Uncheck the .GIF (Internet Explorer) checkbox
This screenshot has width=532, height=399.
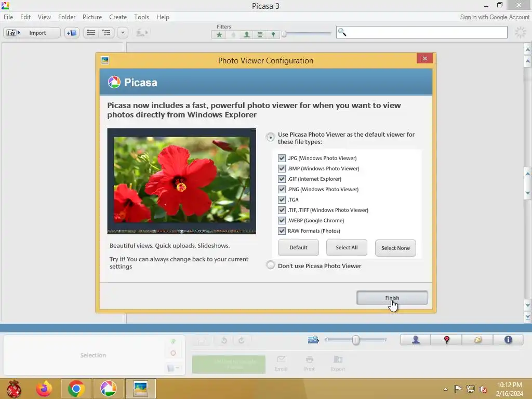[282, 179]
